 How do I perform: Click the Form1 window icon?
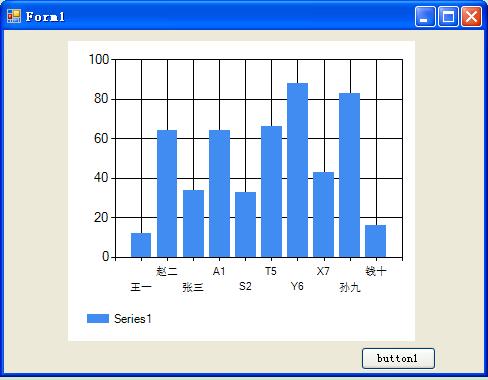(x=14, y=16)
